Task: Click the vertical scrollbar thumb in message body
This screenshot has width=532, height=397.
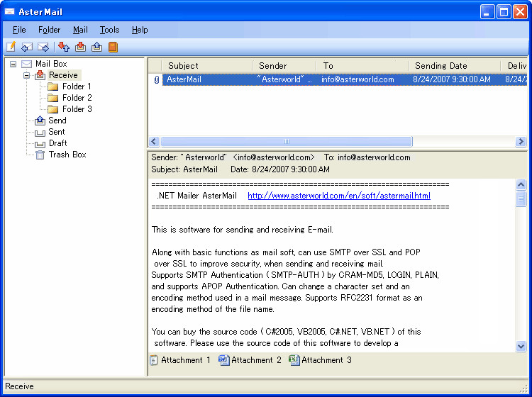Action: (x=521, y=198)
